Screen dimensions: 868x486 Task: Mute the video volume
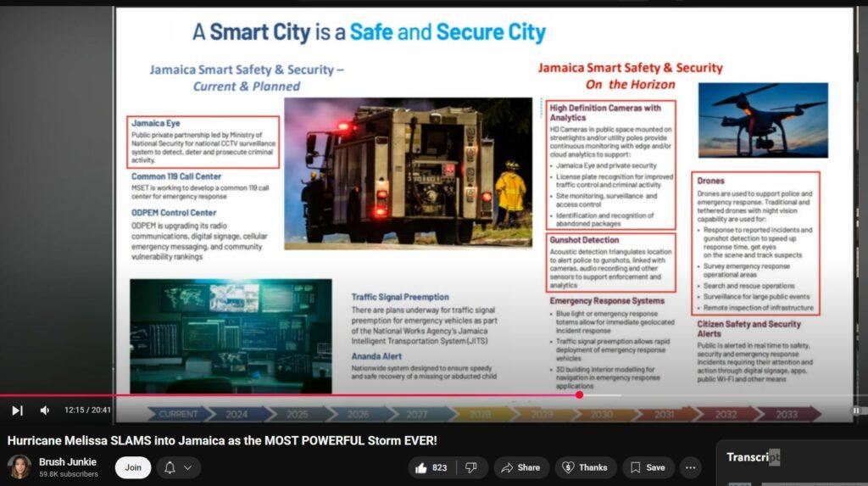point(45,411)
